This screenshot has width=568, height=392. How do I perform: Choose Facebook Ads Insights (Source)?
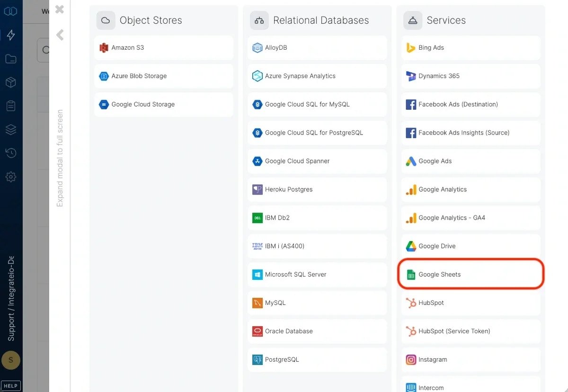[x=471, y=133]
